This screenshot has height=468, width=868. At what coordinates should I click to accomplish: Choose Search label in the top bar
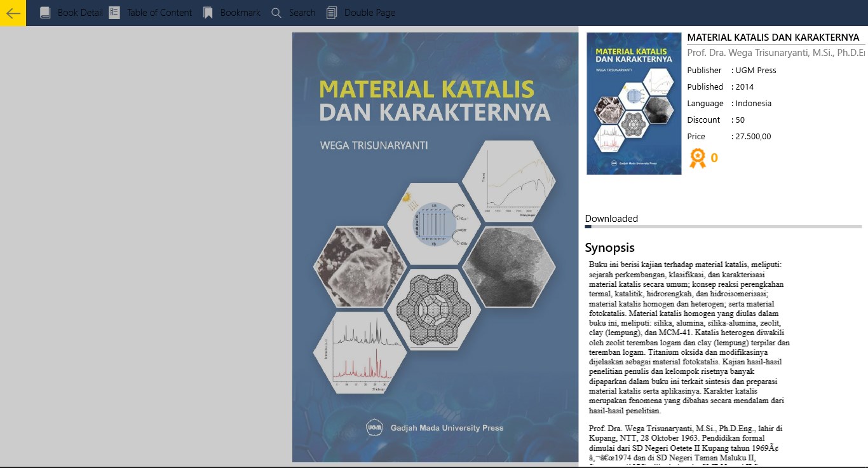tap(302, 13)
